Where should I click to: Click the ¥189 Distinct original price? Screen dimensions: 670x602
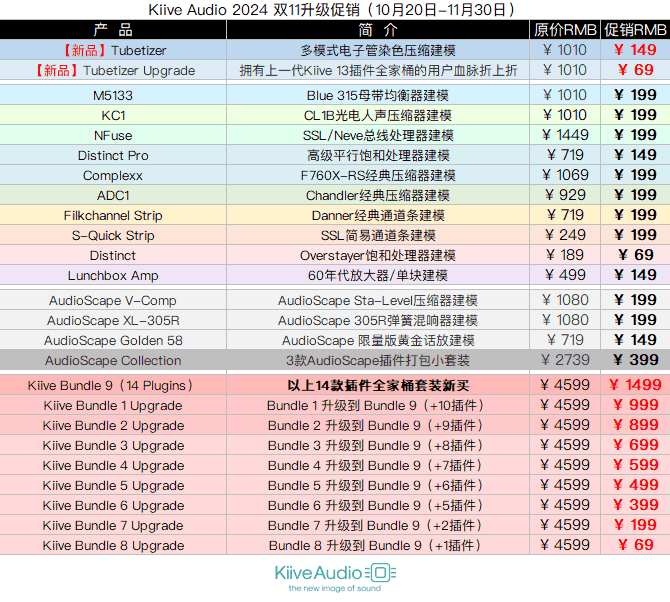565,255
